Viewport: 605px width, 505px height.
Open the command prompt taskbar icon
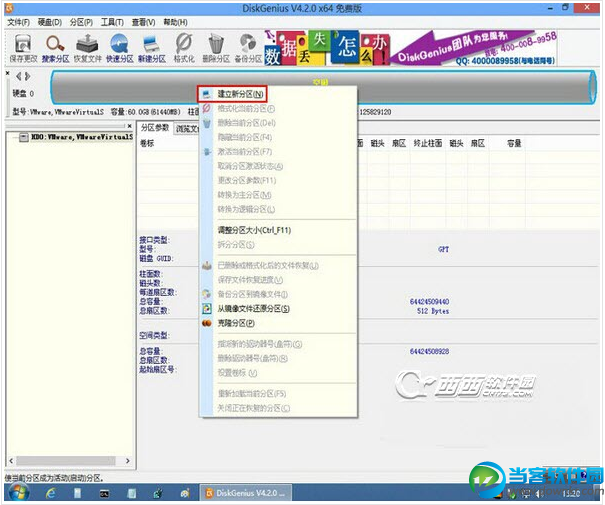pos(104,493)
